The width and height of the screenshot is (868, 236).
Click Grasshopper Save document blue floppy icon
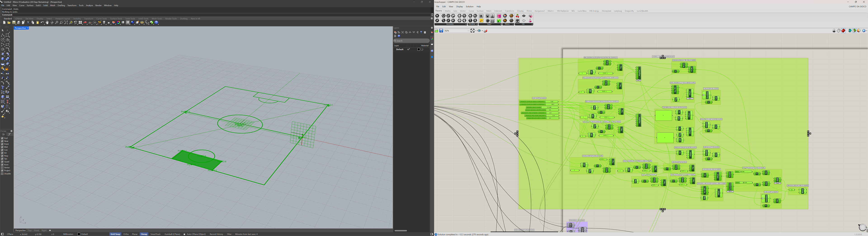coord(441,31)
